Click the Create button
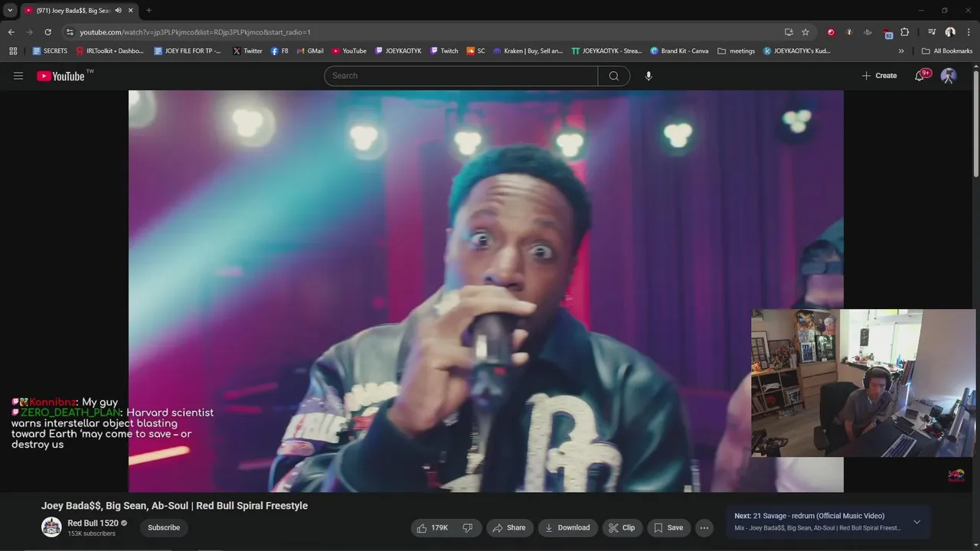This screenshot has height=551, width=980. pos(879,76)
